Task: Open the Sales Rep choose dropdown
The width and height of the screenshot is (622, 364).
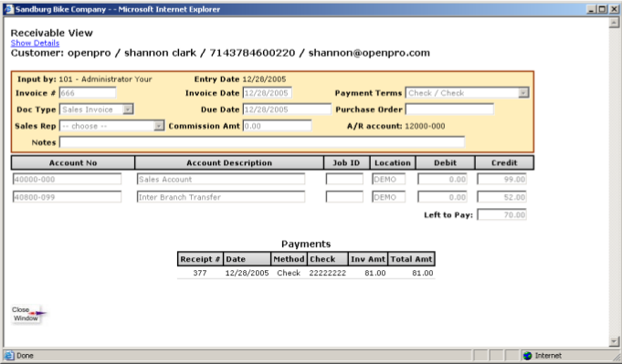Action: (111, 126)
